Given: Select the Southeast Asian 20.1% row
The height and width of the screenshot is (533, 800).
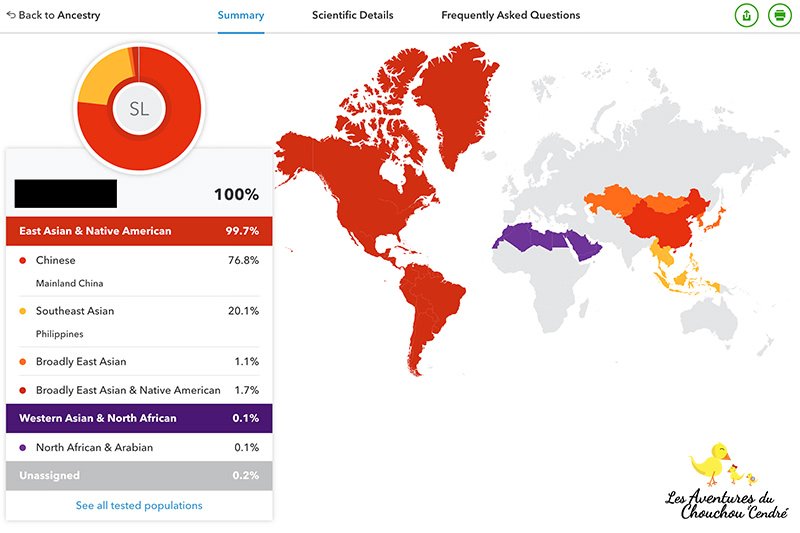Looking at the screenshot, I should pos(139,322).
